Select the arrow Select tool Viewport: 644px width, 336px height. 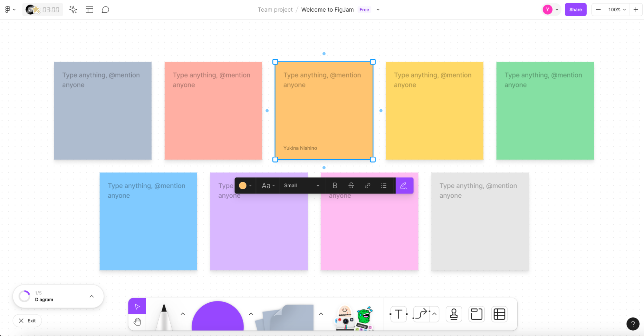(137, 306)
